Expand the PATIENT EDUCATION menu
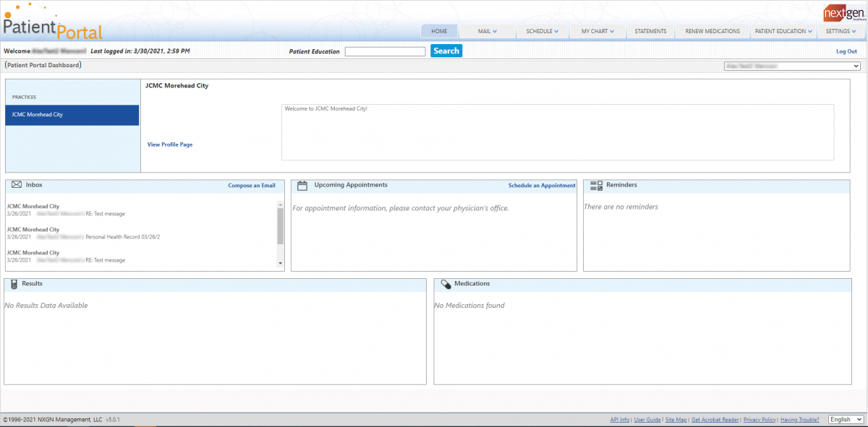The width and height of the screenshot is (868, 427). 783,31
